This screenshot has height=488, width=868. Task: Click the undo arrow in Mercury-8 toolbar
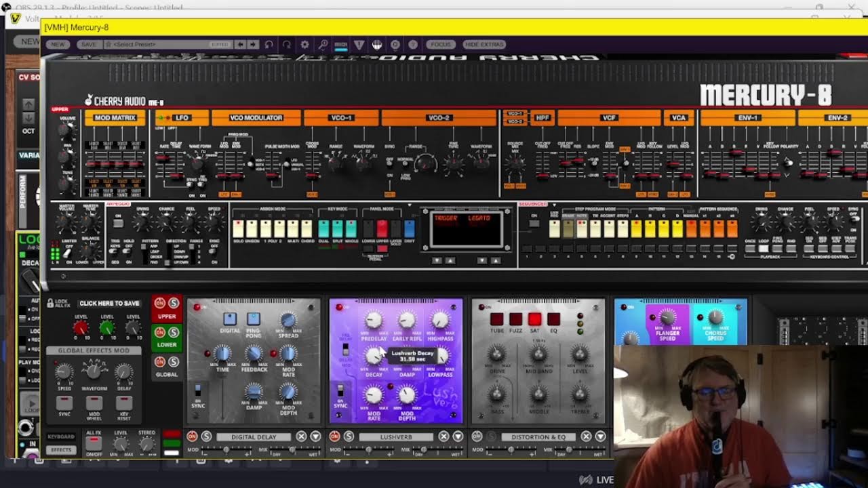269,45
